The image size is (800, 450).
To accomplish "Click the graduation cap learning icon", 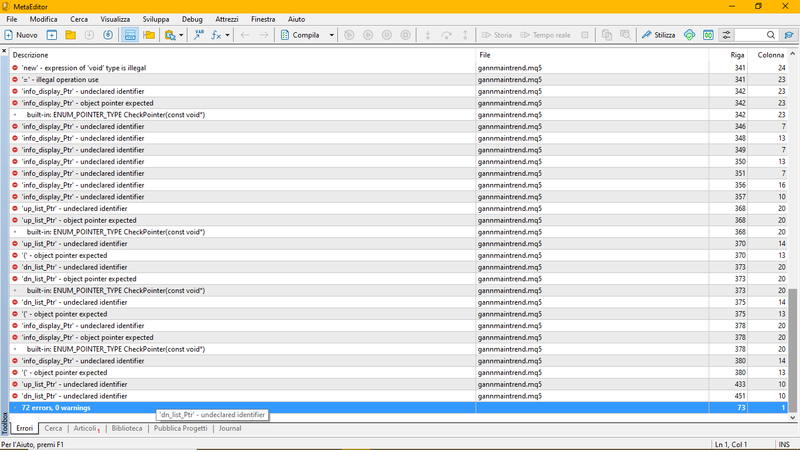I will 789,35.
